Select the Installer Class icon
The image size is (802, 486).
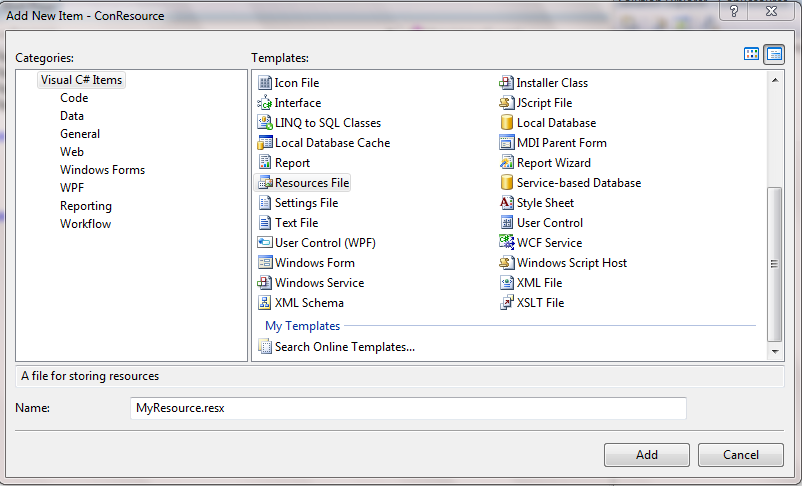[x=506, y=83]
